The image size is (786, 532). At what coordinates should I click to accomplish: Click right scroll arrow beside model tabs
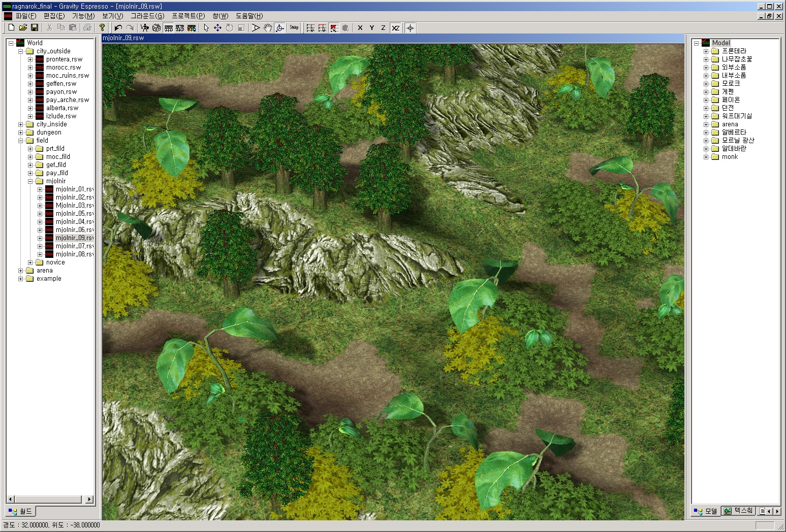tap(776, 511)
